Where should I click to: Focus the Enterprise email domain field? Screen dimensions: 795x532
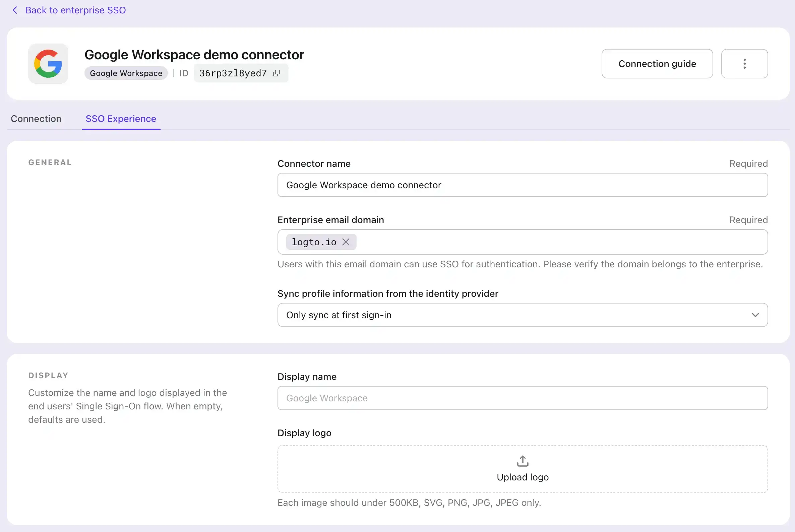(560, 242)
